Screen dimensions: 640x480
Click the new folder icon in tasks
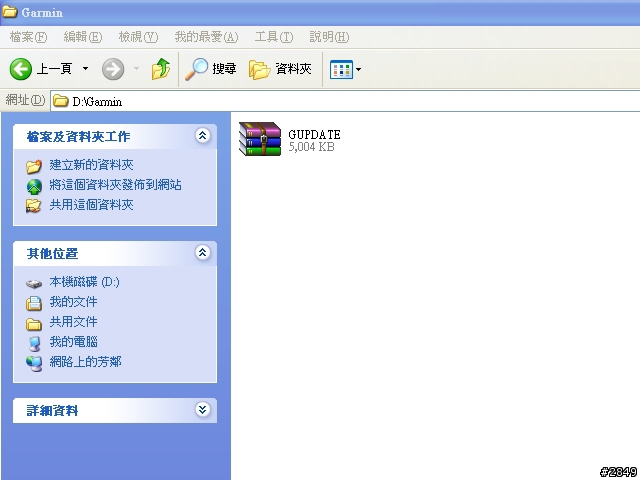(x=34, y=166)
